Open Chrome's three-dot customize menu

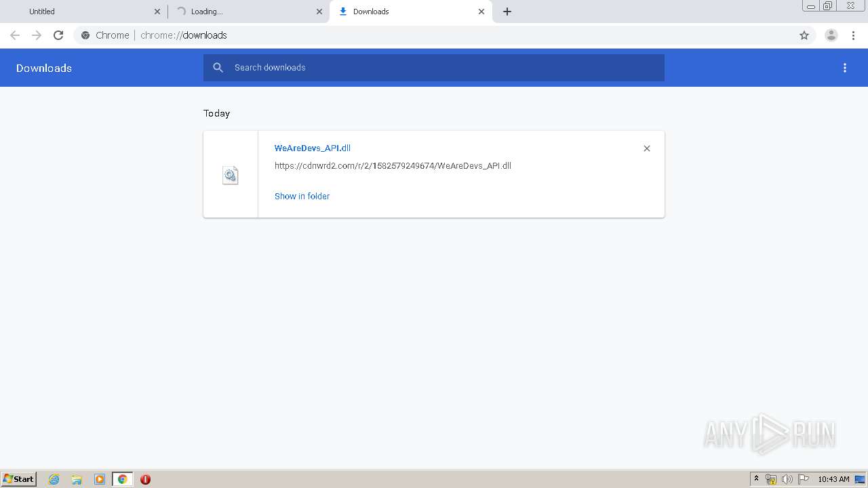[853, 35]
